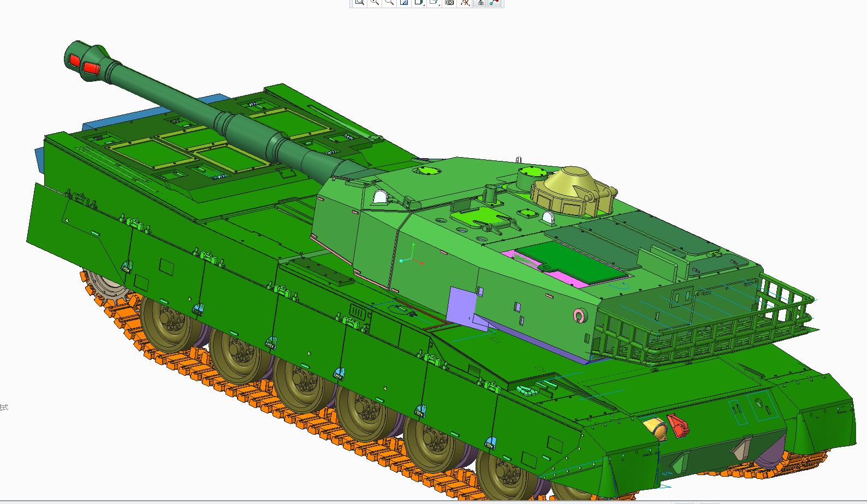Select the Zoom Out tool
Image resolution: width=867 pixels, height=504 pixels.
(x=389, y=2)
